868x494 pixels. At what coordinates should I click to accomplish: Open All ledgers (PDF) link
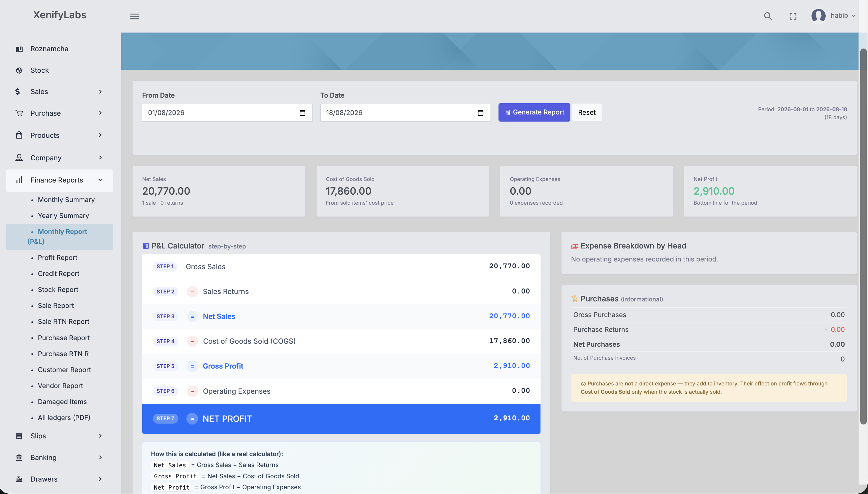pos(64,417)
